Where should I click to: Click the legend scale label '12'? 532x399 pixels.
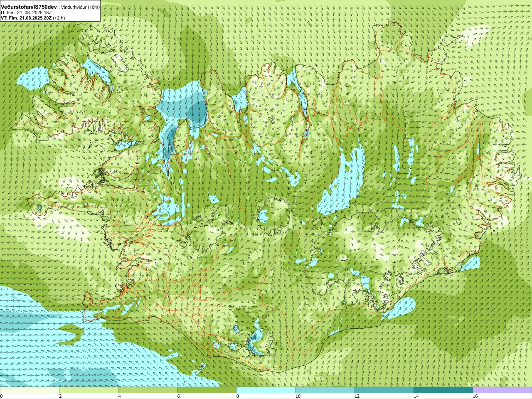[357, 396]
